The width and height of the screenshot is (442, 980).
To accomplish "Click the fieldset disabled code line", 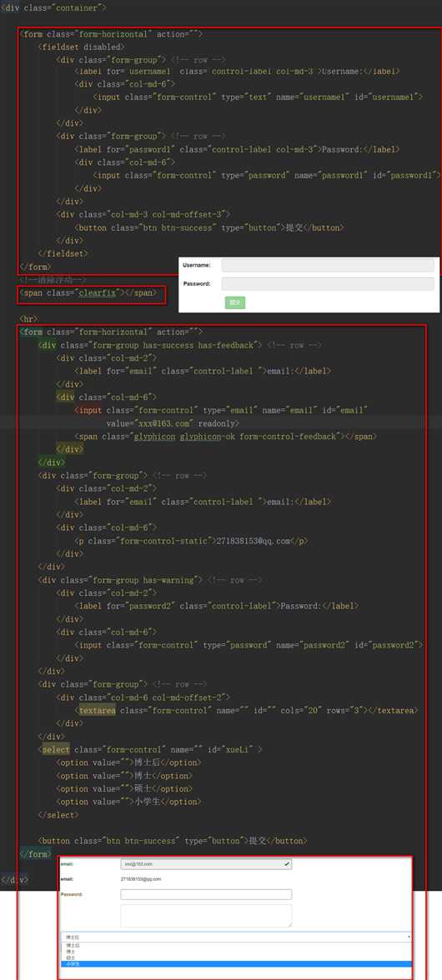I will [81, 47].
